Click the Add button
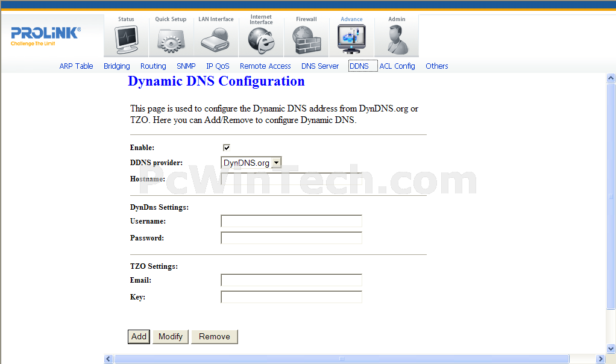This screenshot has height=364, width=616. pos(139,336)
